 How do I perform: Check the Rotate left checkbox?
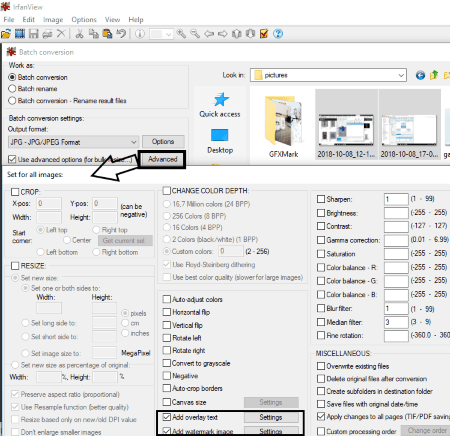click(167, 338)
